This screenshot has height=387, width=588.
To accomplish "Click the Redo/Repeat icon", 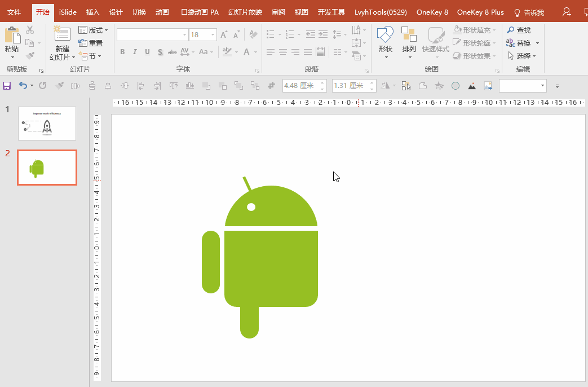I will pos(43,86).
